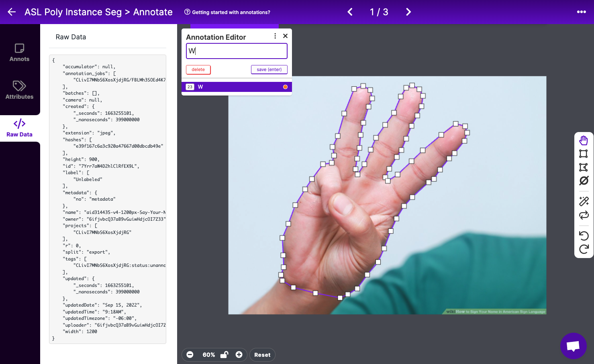Zoom in with the plus icon
Screen dimensions: 594x364
pos(239,355)
